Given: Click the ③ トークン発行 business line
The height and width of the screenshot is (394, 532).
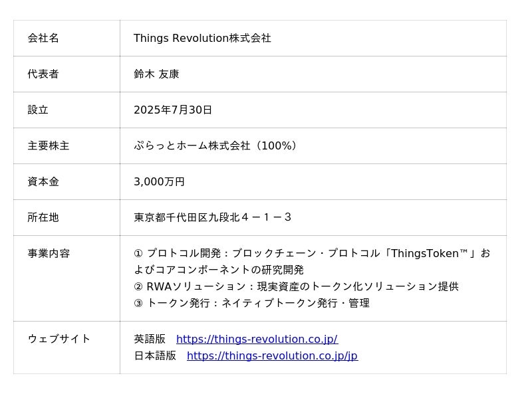Looking at the screenshot, I should [x=251, y=304].
